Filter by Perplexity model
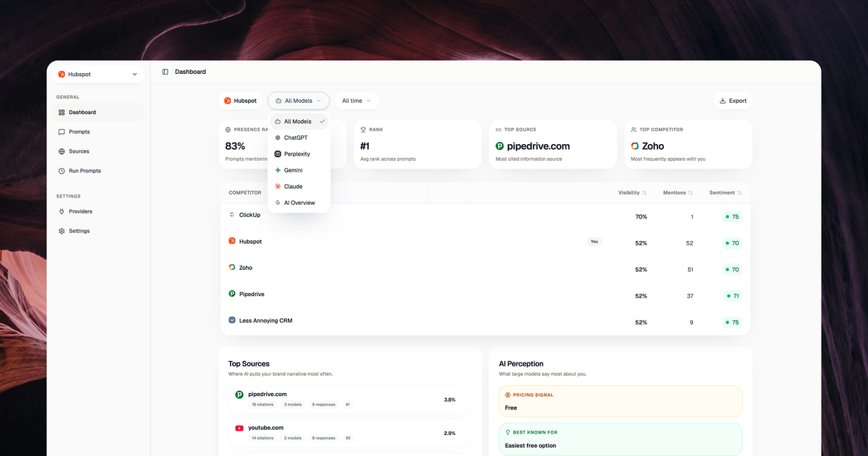The width and height of the screenshot is (868, 456). (x=299, y=154)
